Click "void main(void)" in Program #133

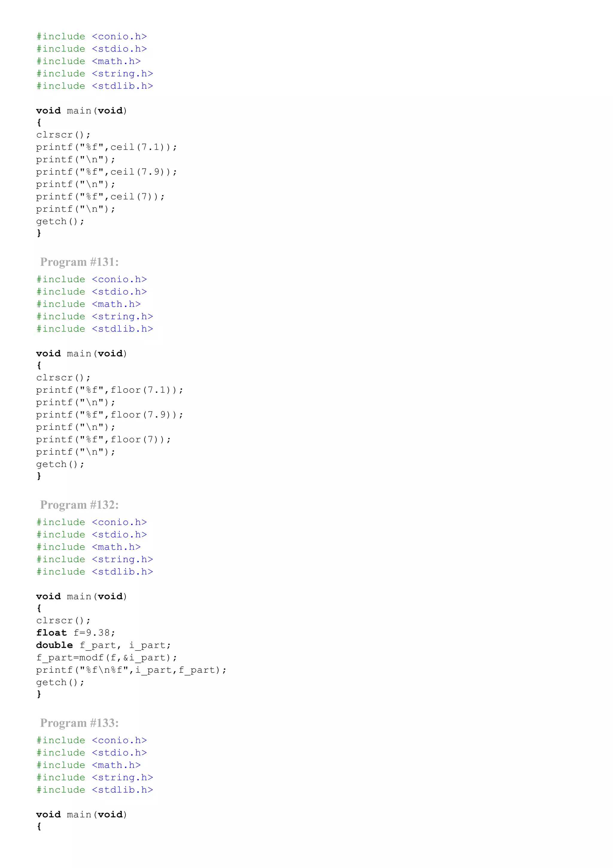pyautogui.click(x=82, y=814)
